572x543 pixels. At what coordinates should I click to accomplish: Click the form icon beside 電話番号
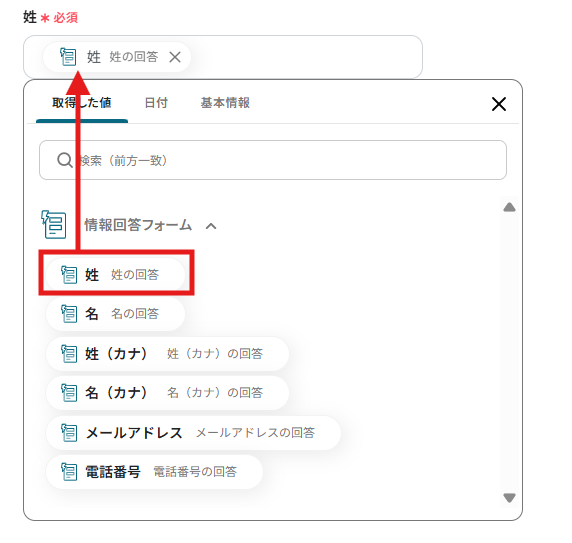(x=69, y=472)
